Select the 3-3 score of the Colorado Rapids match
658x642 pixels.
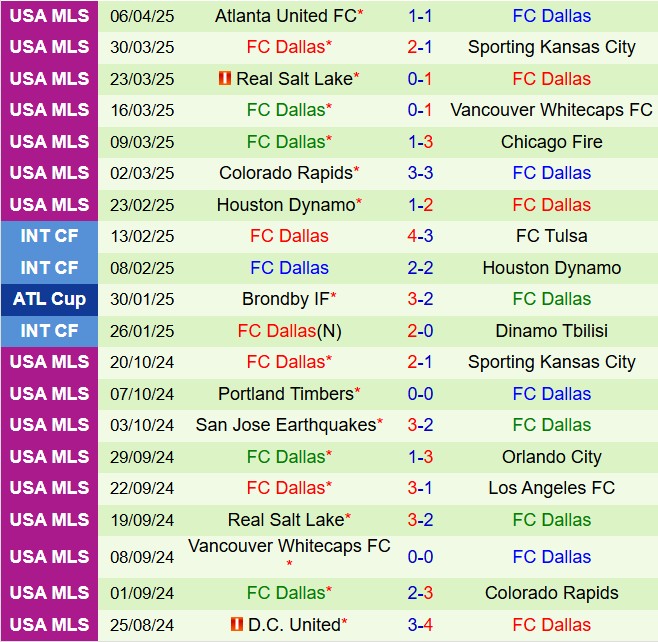420,173
